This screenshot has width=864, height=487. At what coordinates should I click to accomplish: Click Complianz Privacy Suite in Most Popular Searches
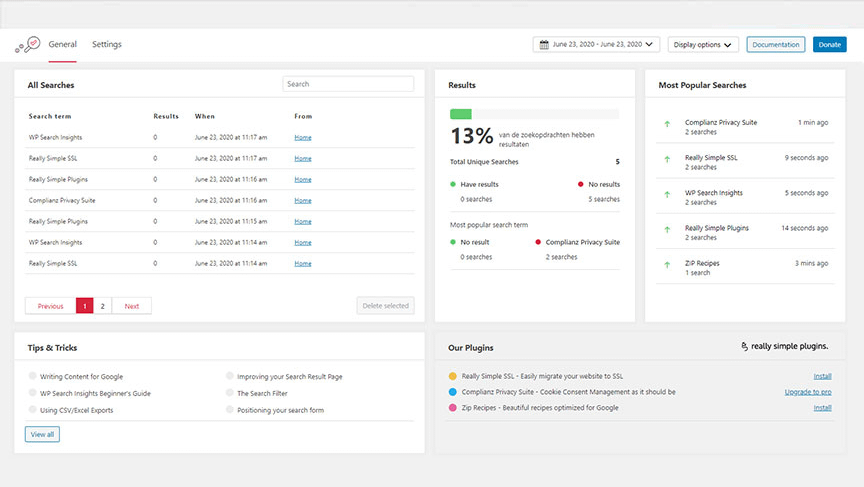click(x=721, y=122)
